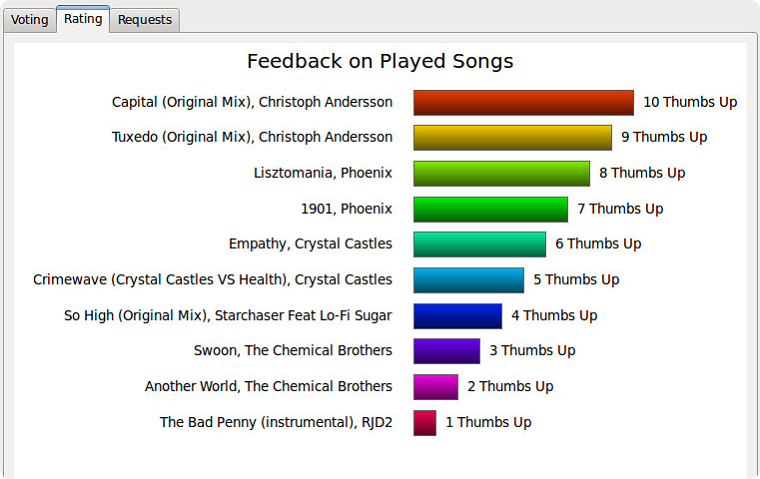Viewport: 760px width, 479px height.
Task: Click the purple Swoon bar
Action: pyautogui.click(x=446, y=351)
